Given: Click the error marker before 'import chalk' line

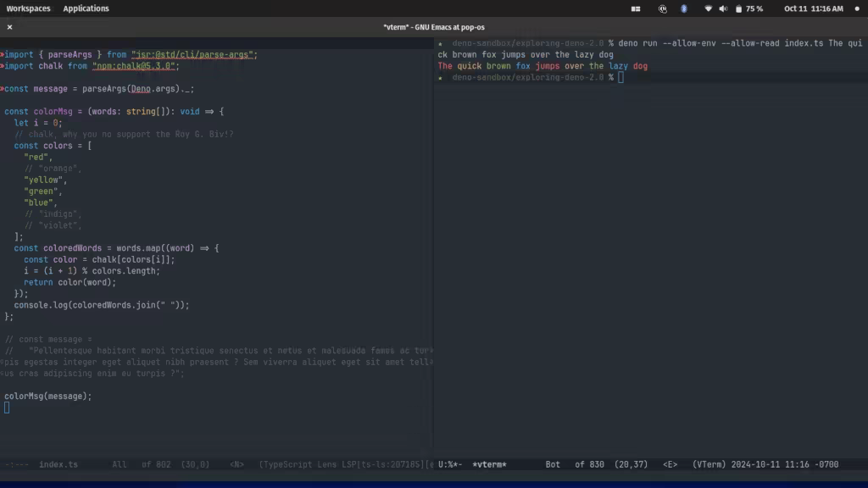Looking at the screenshot, I should (x=3, y=66).
